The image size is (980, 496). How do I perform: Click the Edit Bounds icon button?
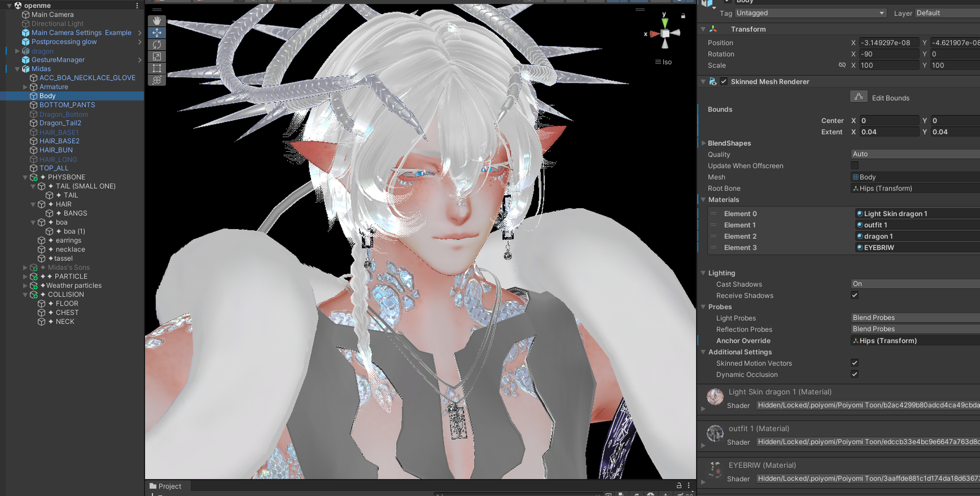(859, 97)
